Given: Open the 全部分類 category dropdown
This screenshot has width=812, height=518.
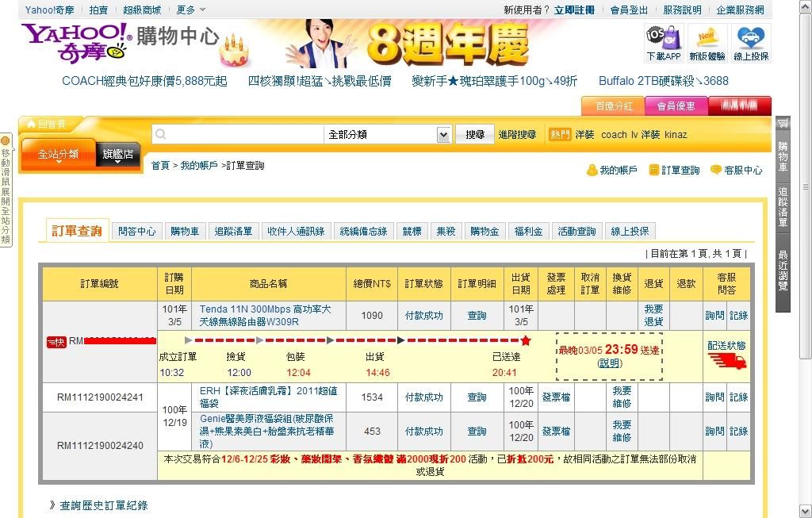Looking at the screenshot, I should pos(388,135).
